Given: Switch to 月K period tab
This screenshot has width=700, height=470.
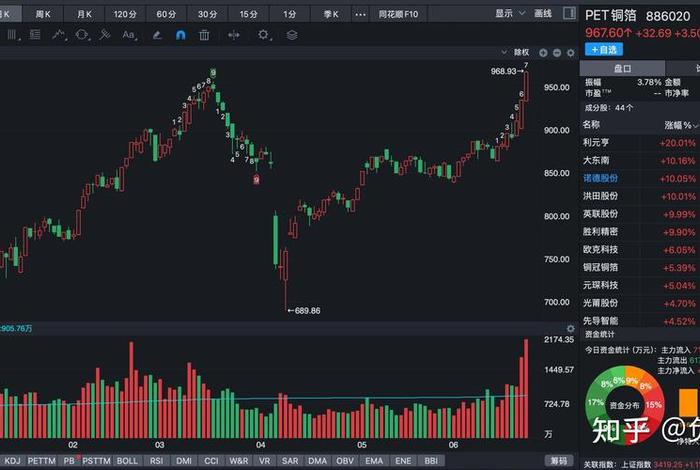Looking at the screenshot, I should pos(84,14).
